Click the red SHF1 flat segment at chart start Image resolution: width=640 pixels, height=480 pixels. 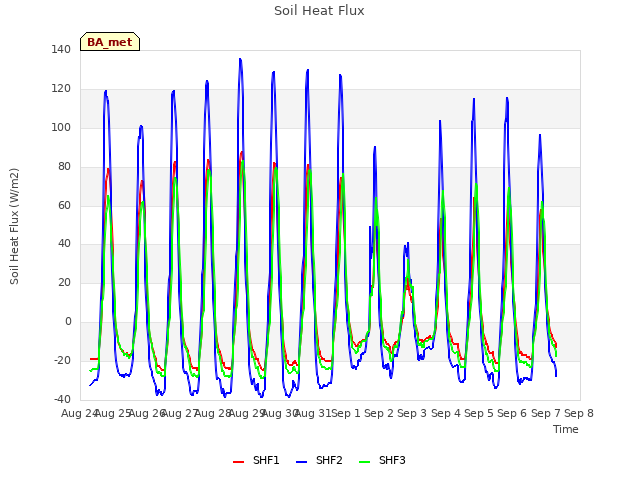point(94,359)
